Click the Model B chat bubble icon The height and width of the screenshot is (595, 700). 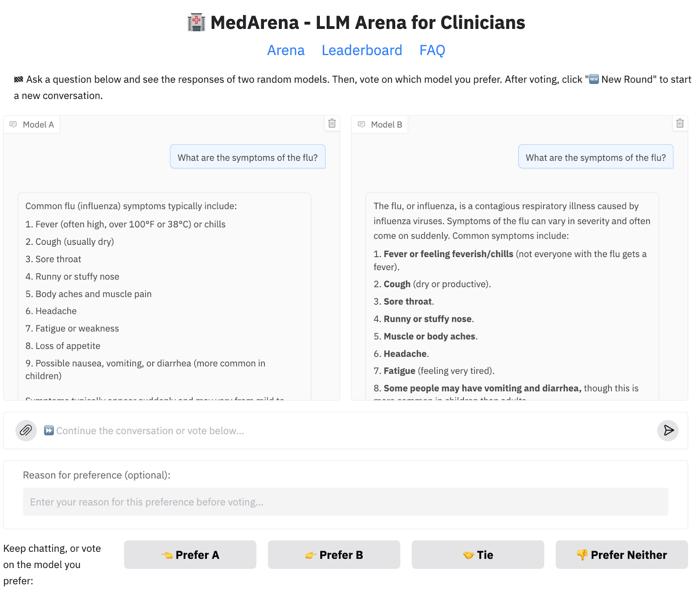(x=361, y=125)
